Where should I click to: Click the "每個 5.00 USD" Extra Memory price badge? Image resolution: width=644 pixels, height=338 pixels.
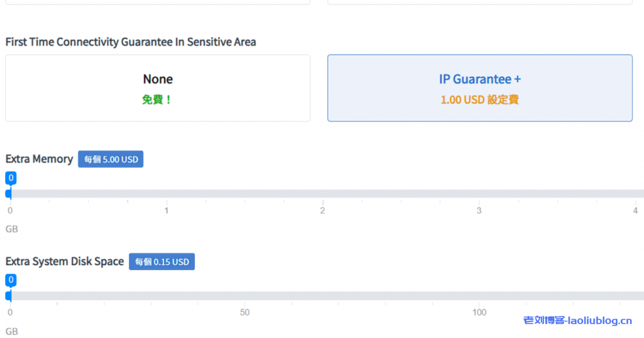(x=111, y=159)
